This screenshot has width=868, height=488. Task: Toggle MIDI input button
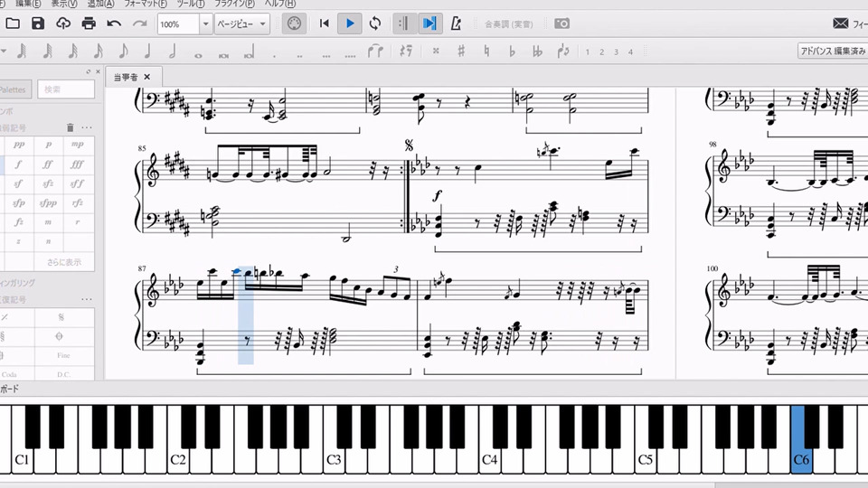click(294, 23)
